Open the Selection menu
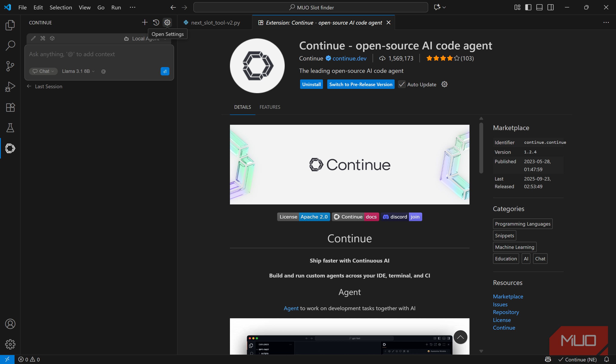Image resolution: width=616 pixels, height=364 pixels. [61, 7]
